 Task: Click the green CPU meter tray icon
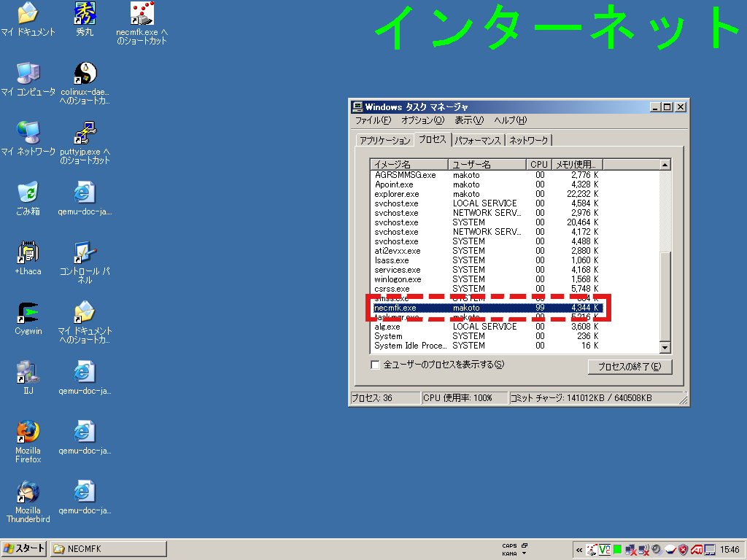[618, 550]
